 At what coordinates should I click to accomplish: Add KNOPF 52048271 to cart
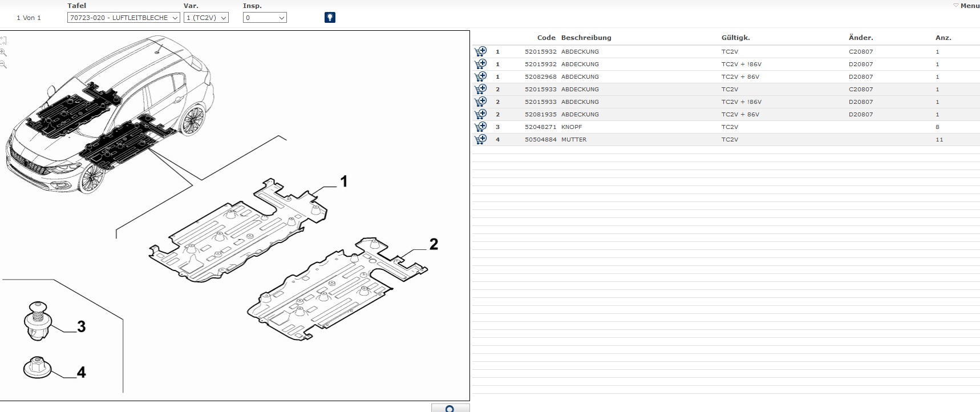coord(480,127)
